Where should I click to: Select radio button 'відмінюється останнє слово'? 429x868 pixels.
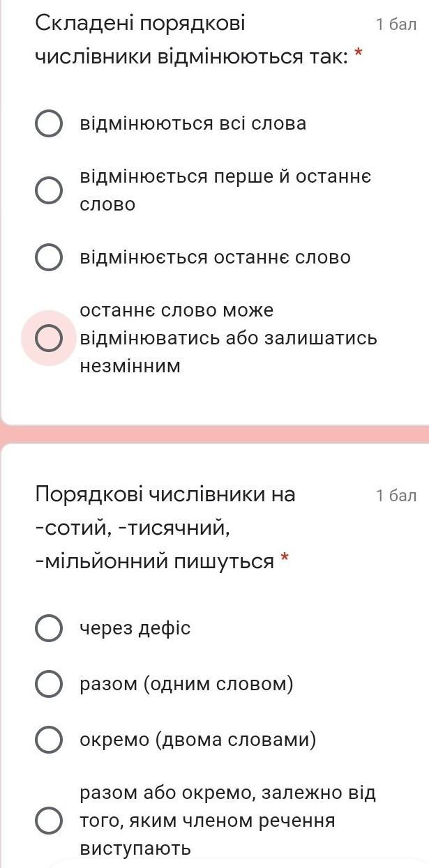pos(48,257)
